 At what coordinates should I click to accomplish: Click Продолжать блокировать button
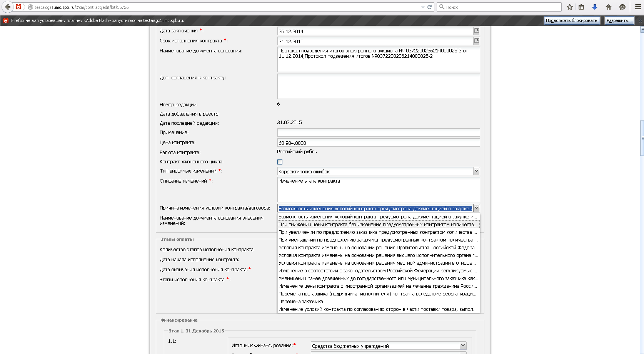click(x=572, y=20)
